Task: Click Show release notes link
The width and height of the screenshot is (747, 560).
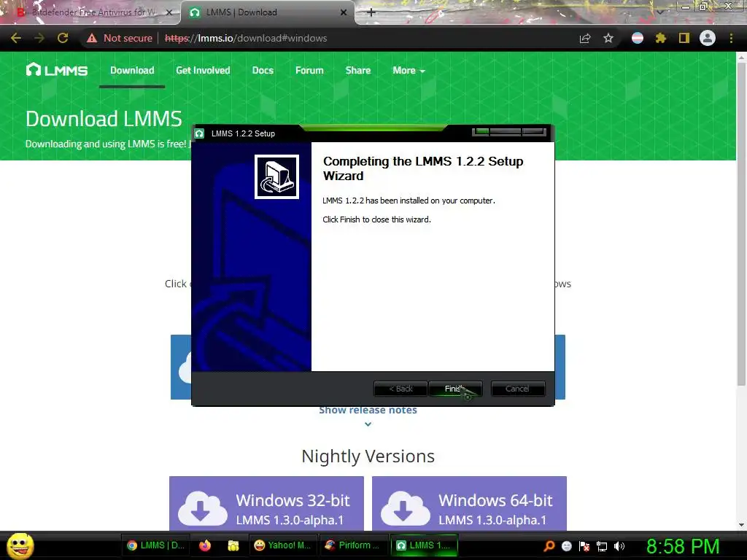Action: 368,410
